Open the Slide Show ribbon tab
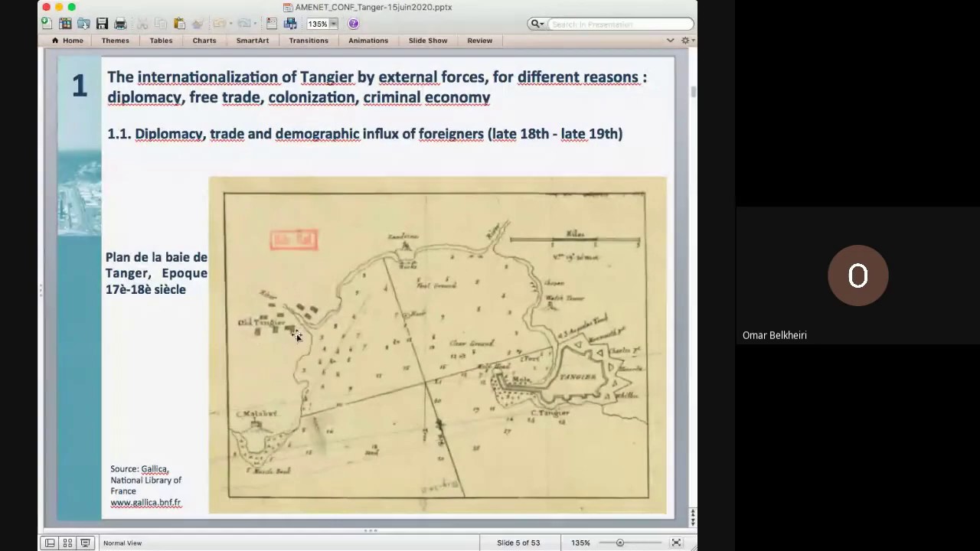Viewport: 980px width, 551px height. click(x=428, y=41)
